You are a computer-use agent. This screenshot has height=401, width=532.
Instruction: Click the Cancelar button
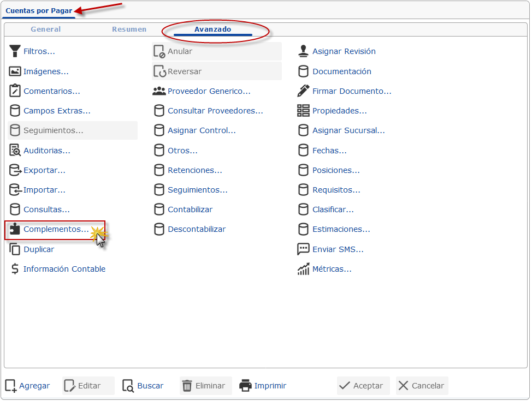click(x=422, y=385)
